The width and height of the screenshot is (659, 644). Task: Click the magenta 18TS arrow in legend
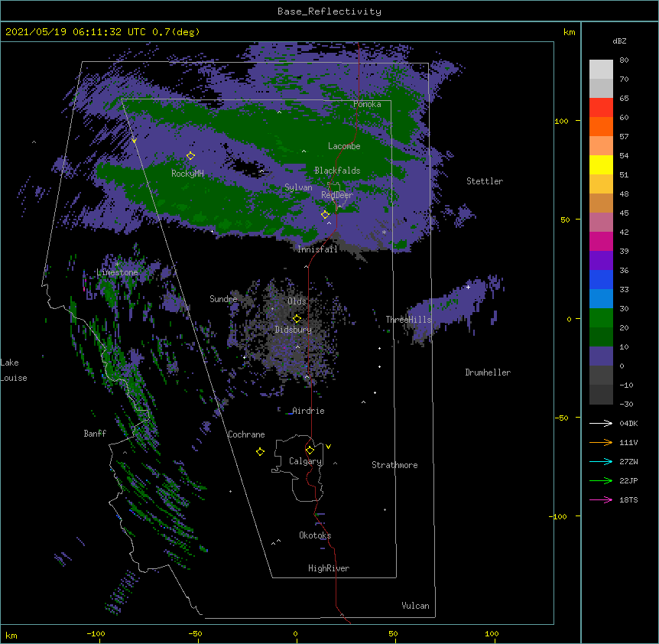tap(601, 499)
